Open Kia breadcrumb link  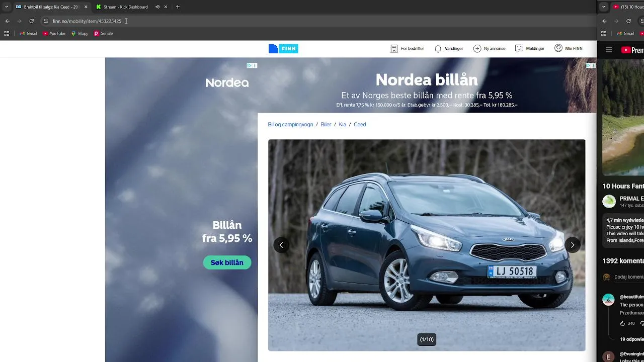[x=343, y=125]
